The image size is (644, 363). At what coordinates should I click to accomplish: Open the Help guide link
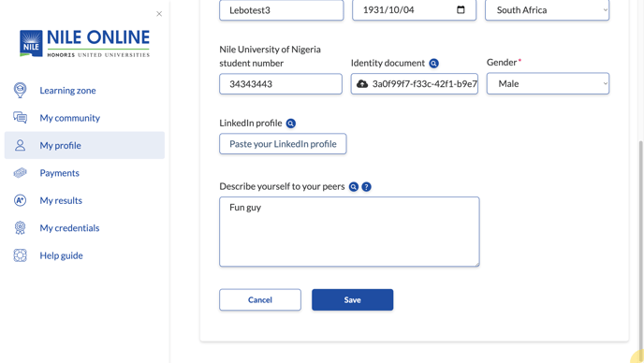coord(84,255)
